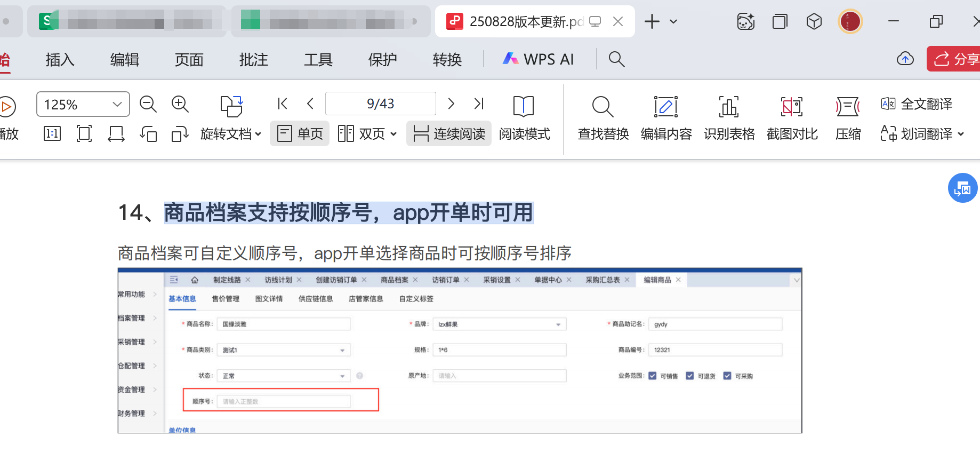Switch to the 批注 annotation tab
Screen dimensions: 980x460
coord(253,59)
